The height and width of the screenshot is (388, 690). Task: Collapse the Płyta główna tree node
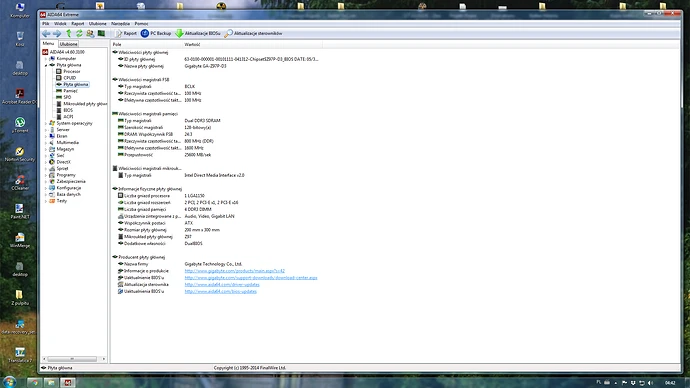(46, 65)
